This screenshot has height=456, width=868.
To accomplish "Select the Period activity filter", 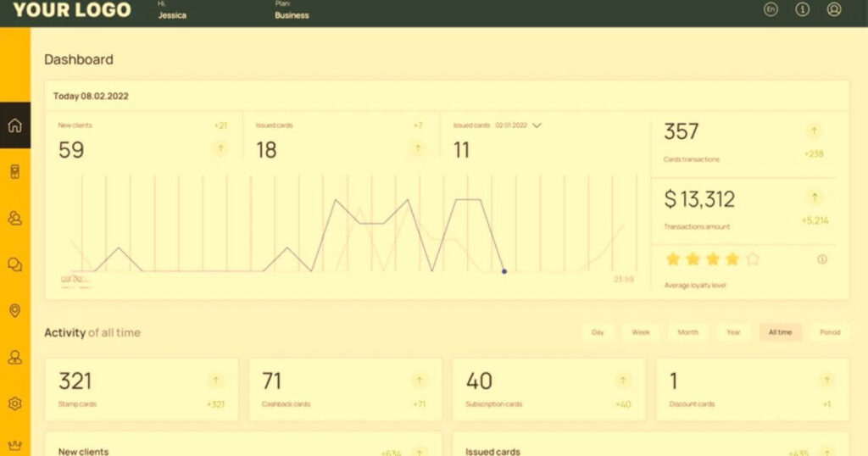I will point(830,332).
